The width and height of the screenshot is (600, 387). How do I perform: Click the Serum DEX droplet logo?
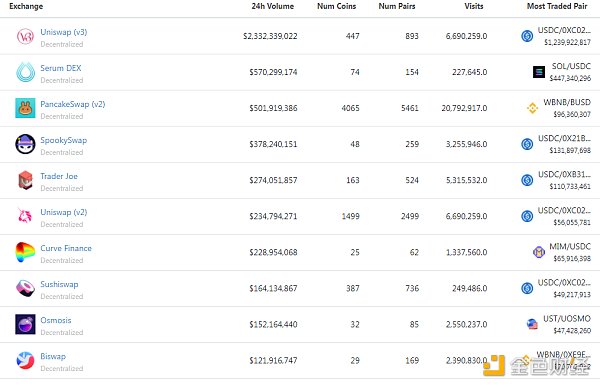(x=25, y=72)
